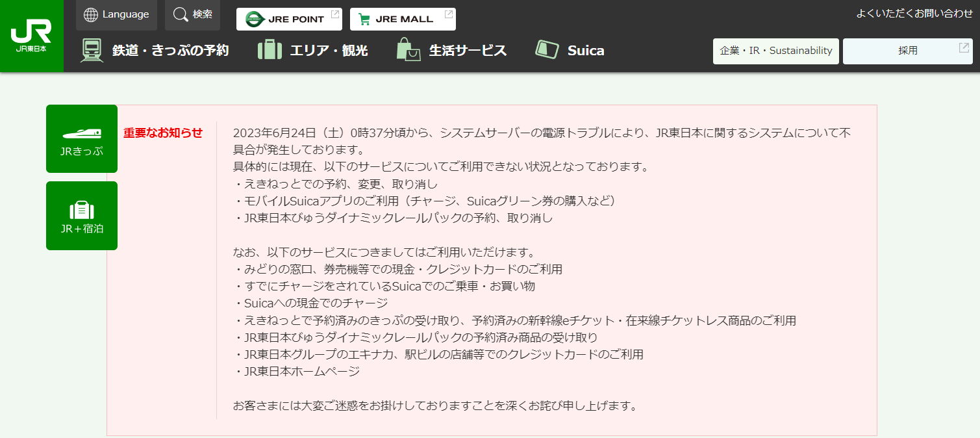Click the shinkansen icon in JRきっぷ tile
This screenshot has height=438, width=980.
tap(82, 133)
